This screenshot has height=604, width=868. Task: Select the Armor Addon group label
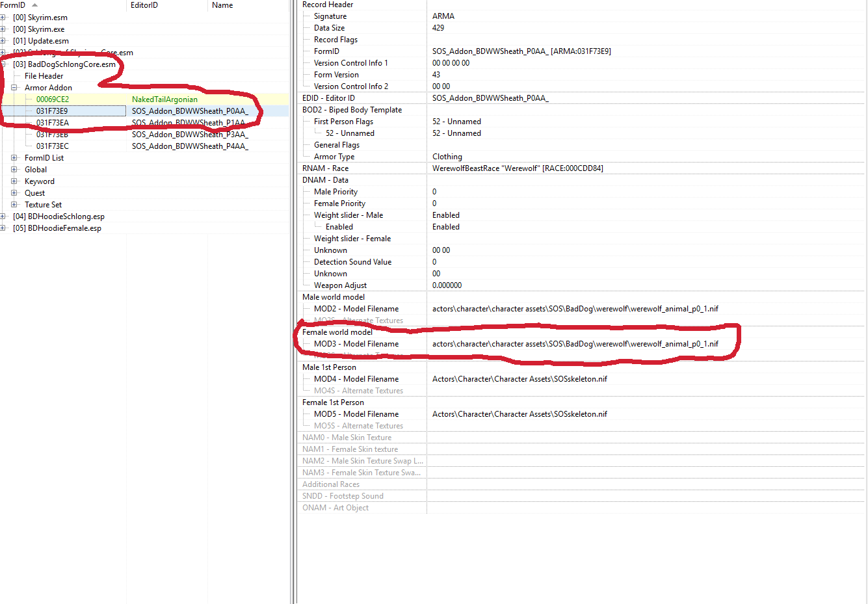[x=49, y=88]
